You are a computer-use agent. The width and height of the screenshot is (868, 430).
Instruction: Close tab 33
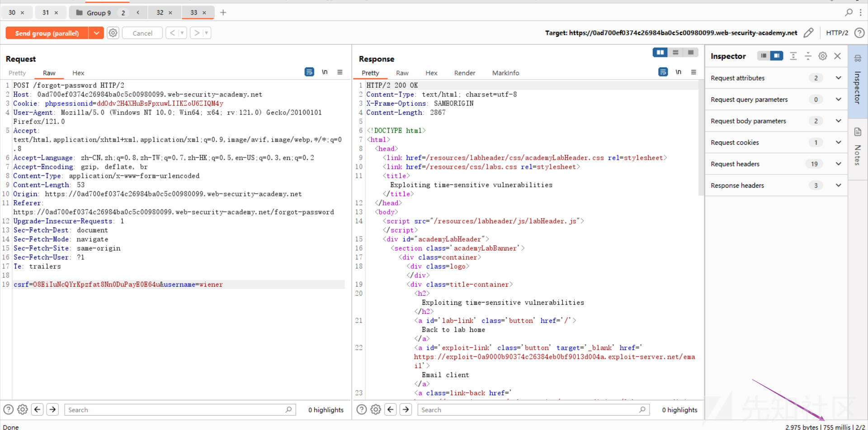click(204, 13)
